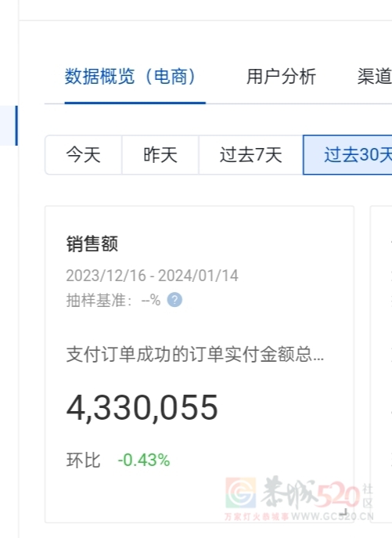Click the 环比 label

pos(84,460)
